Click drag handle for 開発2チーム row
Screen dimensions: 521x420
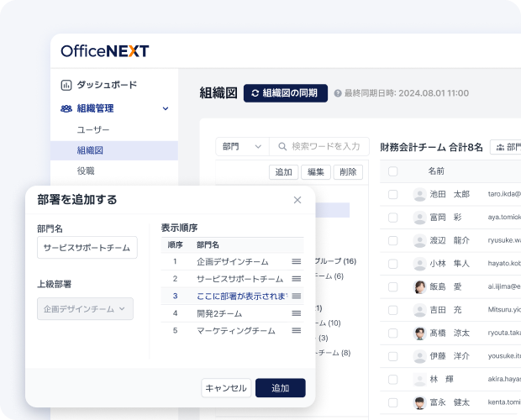point(296,313)
